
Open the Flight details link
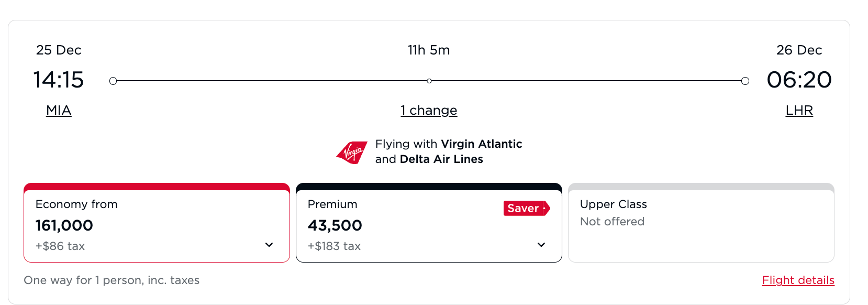[x=798, y=280]
